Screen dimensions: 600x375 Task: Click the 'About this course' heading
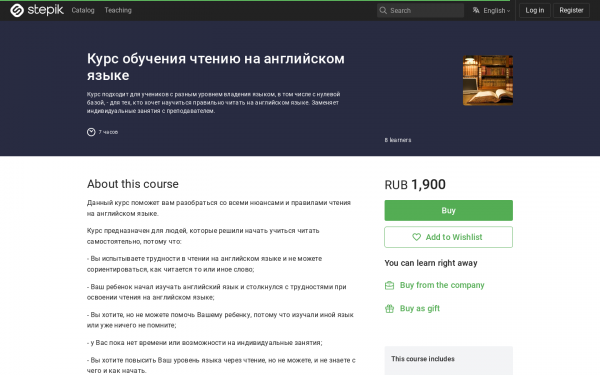pyautogui.click(x=133, y=184)
